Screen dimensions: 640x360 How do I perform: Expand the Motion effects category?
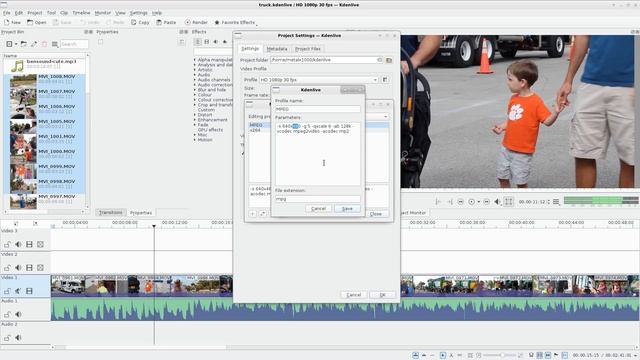click(195, 140)
